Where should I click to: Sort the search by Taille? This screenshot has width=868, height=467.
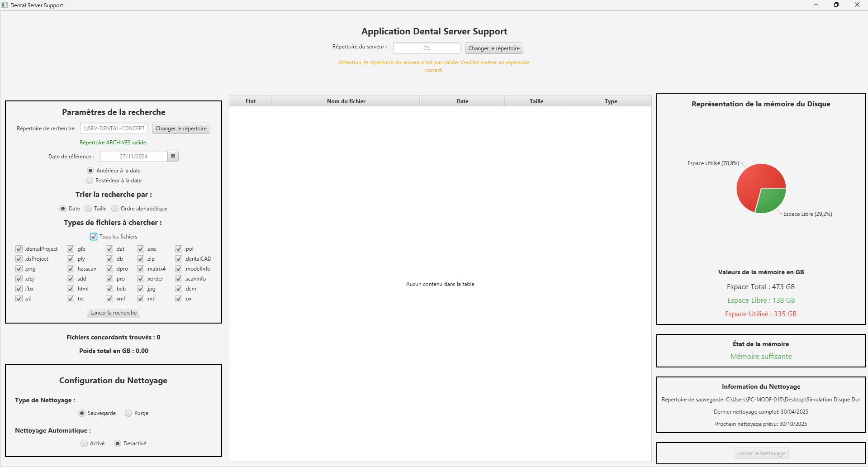tap(88, 209)
